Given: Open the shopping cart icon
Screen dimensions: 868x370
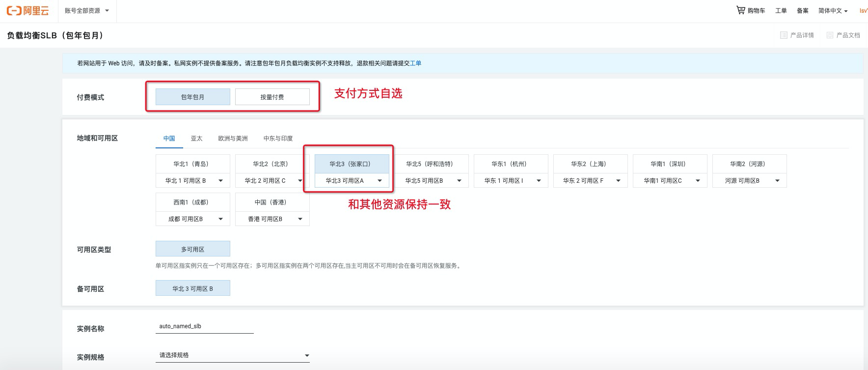Looking at the screenshot, I should point(740,10).
